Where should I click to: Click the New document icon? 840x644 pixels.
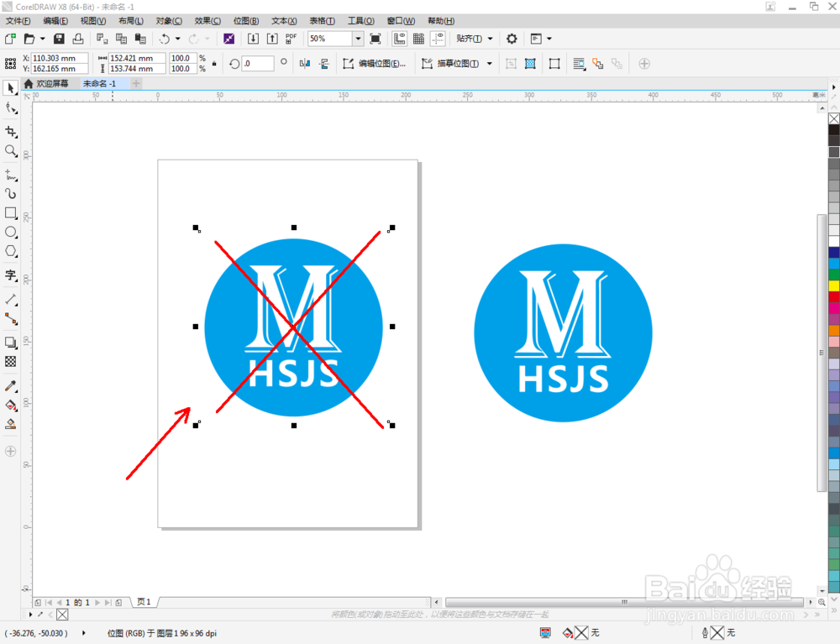point(10,39)
